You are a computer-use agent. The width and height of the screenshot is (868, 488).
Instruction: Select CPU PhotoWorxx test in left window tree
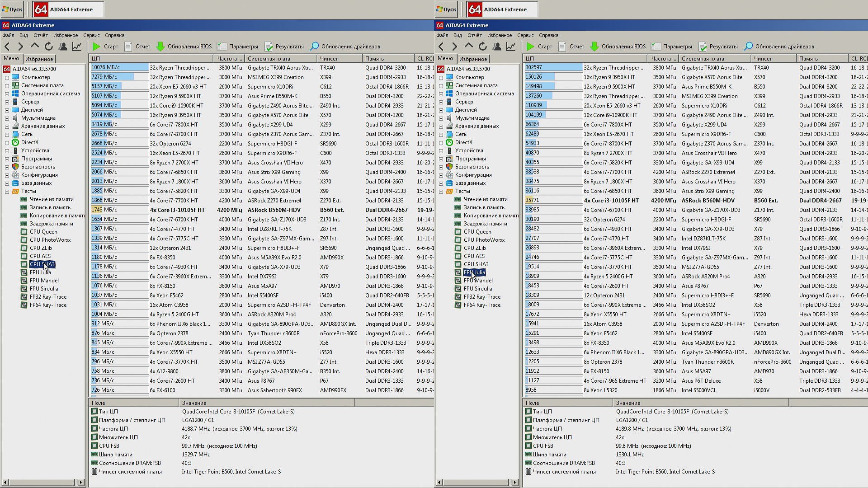(x=50, y=240)
